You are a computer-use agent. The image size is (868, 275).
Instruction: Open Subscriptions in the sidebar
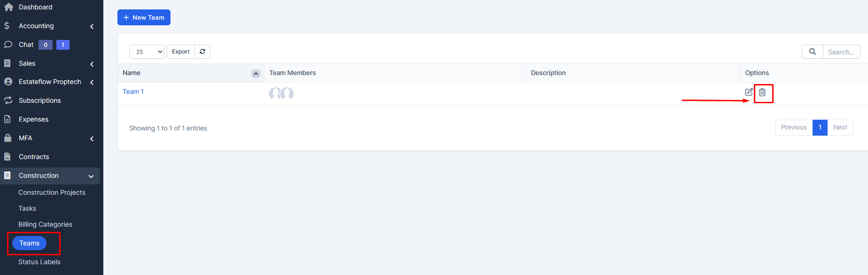pyautogui.click(x=39, y=100)
